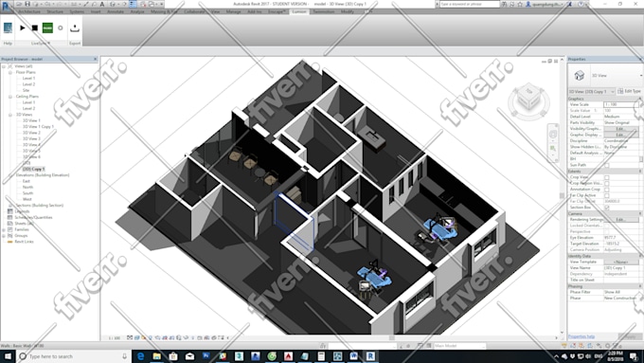Click the Cortana microphone icon in search box
This screenshot has height=363, width=644.
[x=124, y=356]
